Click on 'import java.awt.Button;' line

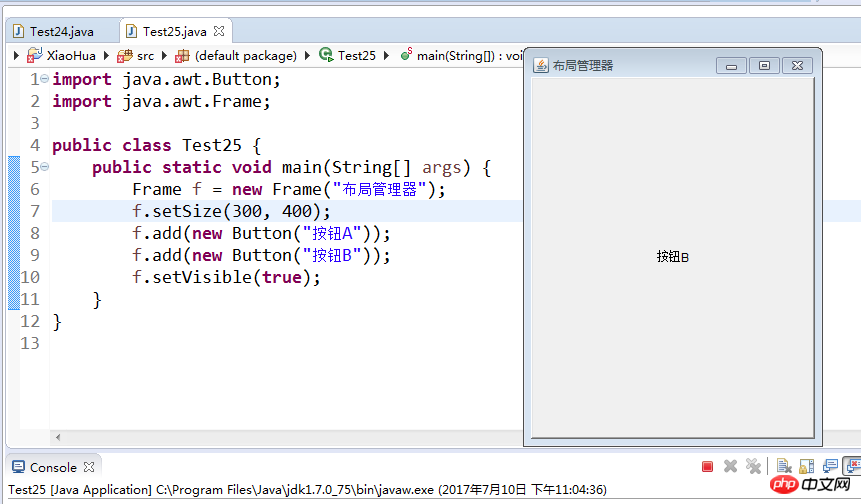166,80
